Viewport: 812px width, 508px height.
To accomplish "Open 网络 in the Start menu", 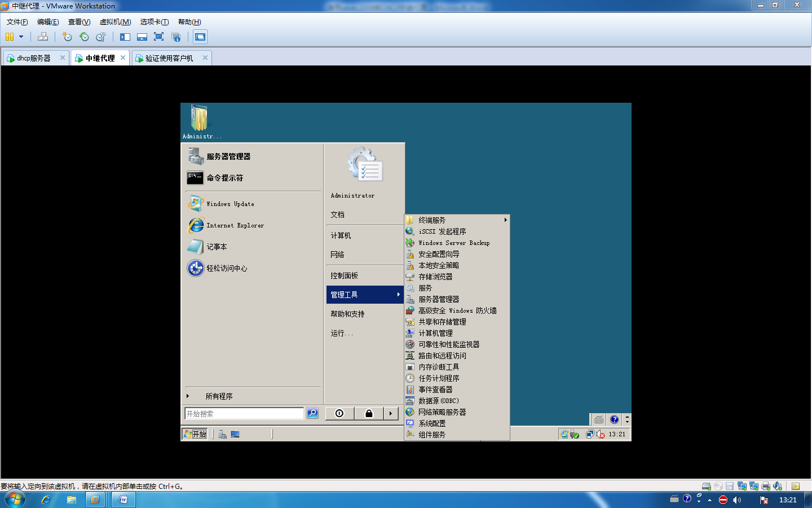I will (364, 255).
